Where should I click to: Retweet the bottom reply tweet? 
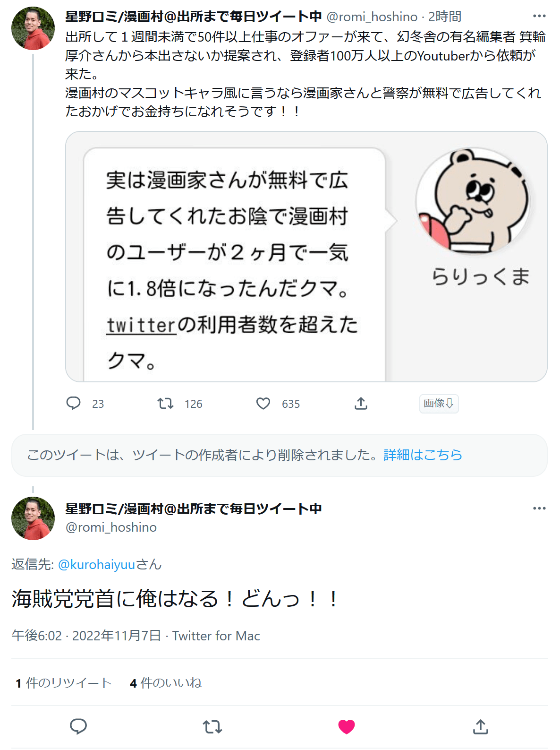click(212, 726)
